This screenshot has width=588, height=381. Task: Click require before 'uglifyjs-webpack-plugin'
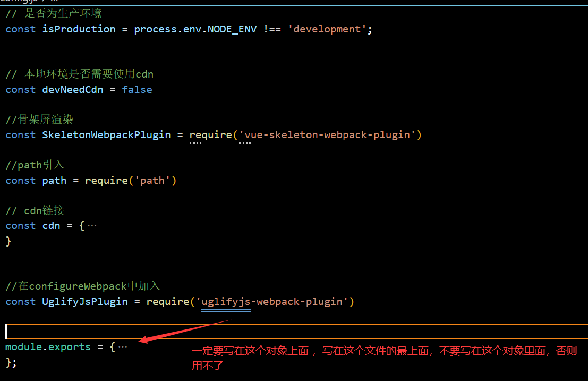point(168,302)
